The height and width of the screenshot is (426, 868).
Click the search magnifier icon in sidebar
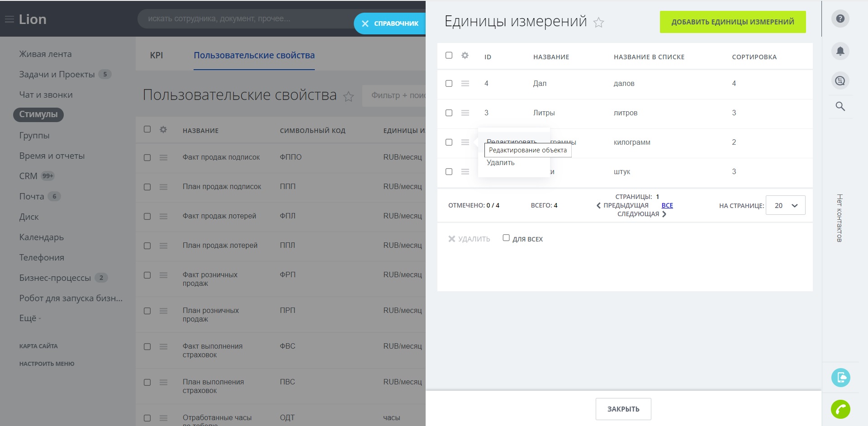(840, 106)
